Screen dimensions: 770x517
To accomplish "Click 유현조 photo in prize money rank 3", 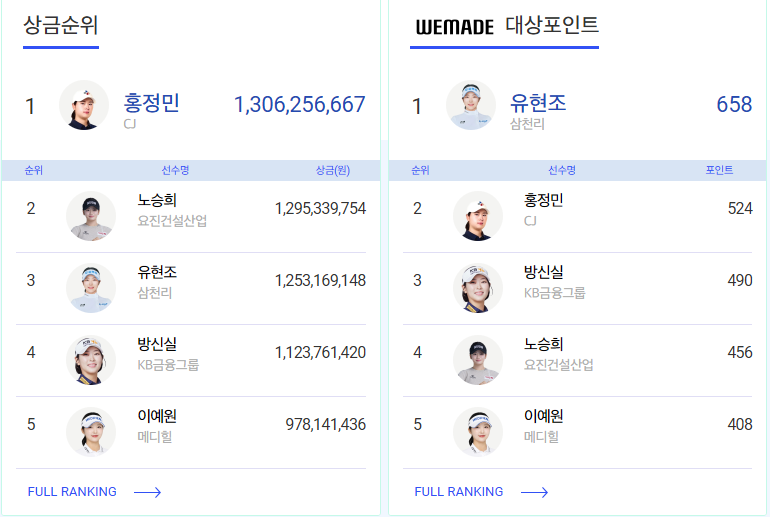I will 91,288.
